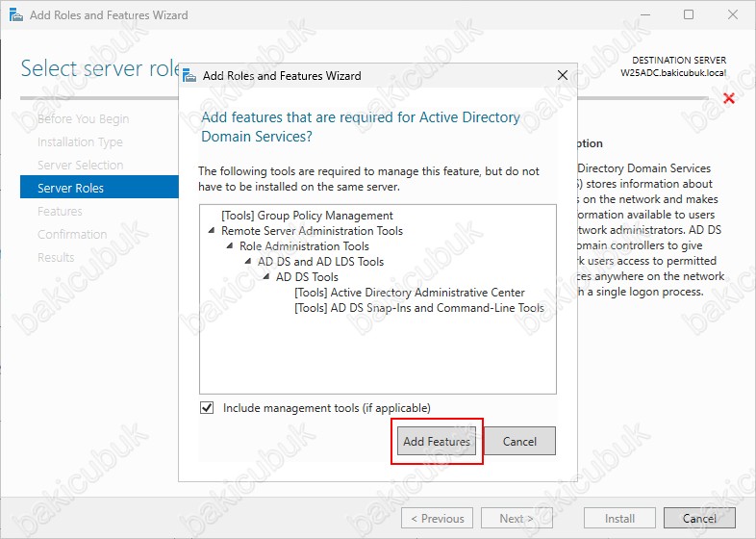Image resolution: width=756 pixels, height=539 pixels.
Task: Maximize the main wizard window
Action: click(x=689, y=14)
